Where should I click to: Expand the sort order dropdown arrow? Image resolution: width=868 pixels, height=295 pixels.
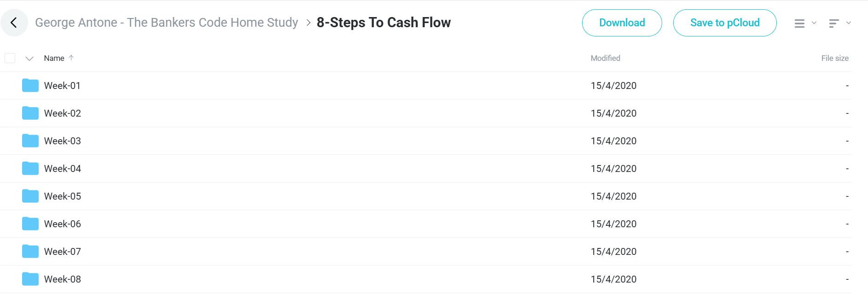point(849,23)
